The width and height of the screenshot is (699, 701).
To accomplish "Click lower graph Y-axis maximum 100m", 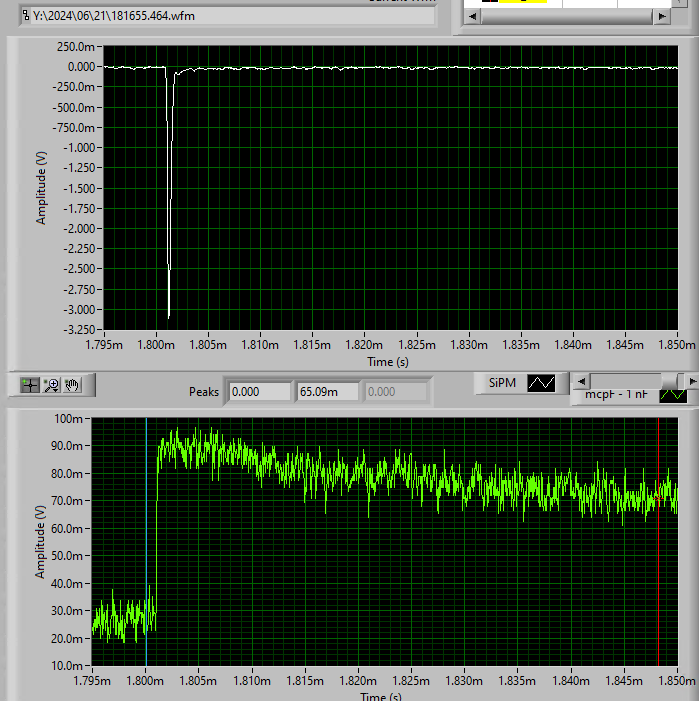I will click(68, 419).
